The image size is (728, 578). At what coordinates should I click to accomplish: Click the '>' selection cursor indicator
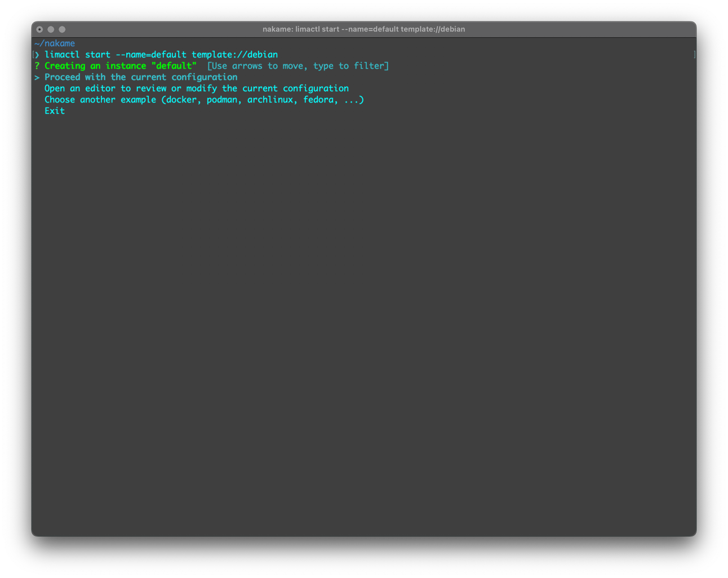(37, 77)
